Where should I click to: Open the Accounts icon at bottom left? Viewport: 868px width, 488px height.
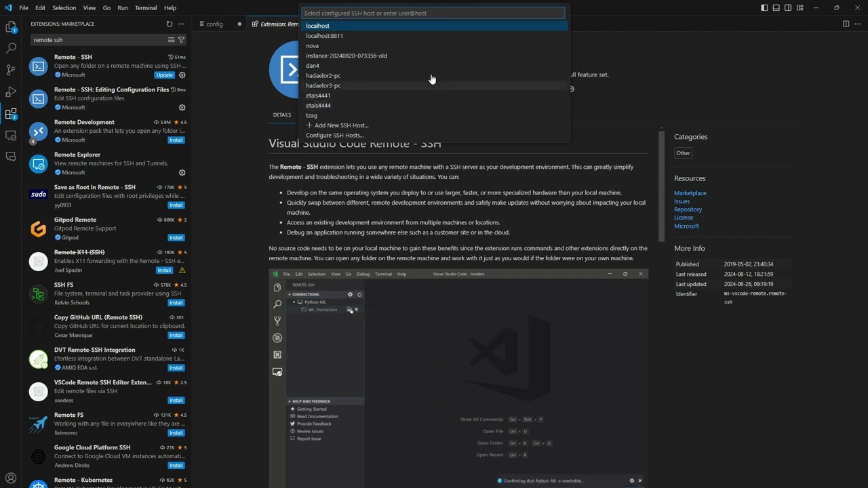[11, 478]
